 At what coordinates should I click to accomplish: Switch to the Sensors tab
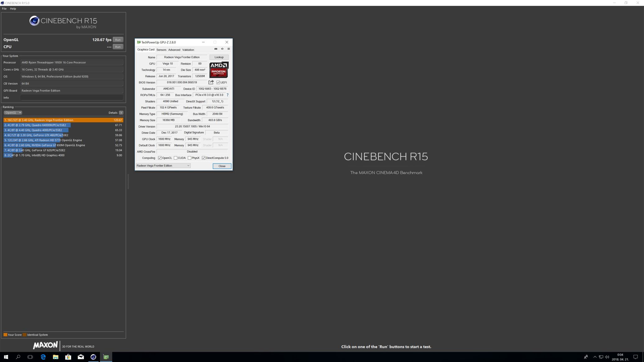[161, 50]
